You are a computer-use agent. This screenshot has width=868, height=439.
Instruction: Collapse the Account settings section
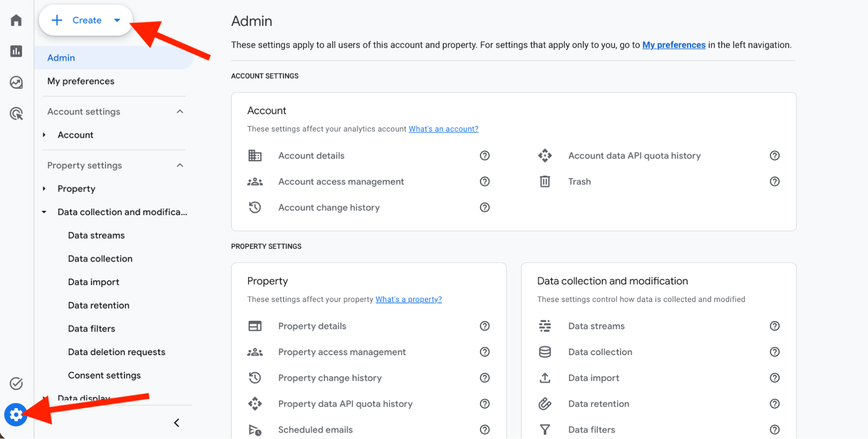point(180,111)
